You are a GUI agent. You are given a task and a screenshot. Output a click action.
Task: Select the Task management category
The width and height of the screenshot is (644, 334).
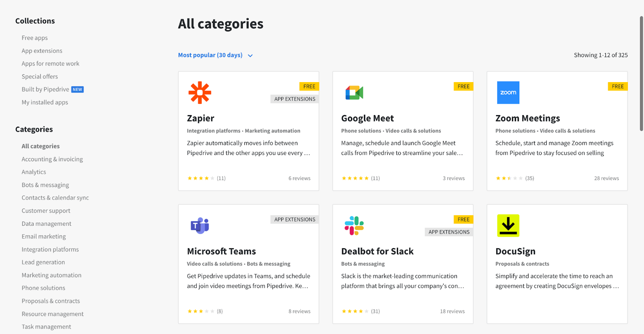[46, 326]
